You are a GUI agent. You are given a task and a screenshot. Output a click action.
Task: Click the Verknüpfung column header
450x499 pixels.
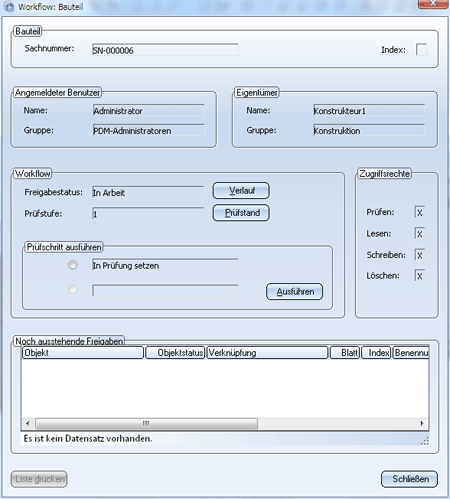point(267,353)
